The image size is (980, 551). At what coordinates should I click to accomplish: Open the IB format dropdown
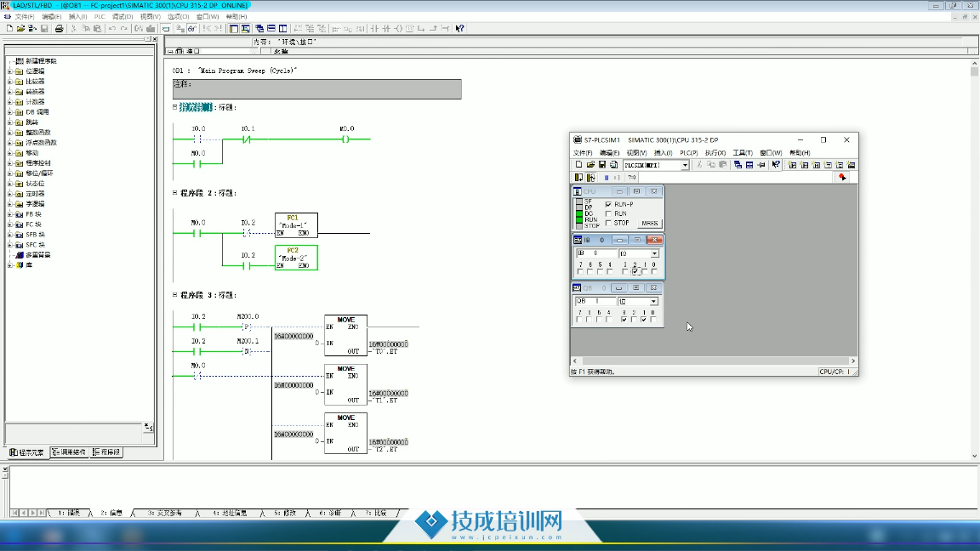[654, 253]
